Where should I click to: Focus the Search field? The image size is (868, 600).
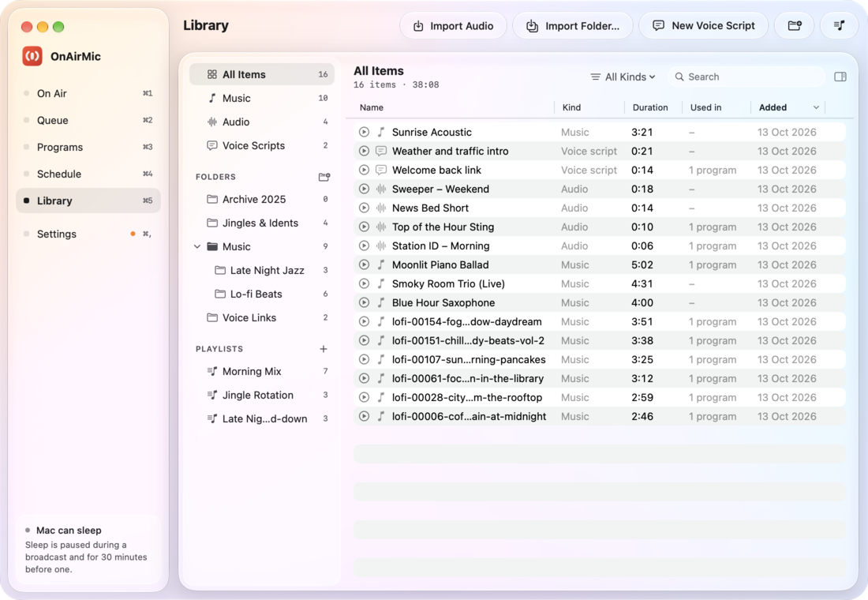[746, 77]
